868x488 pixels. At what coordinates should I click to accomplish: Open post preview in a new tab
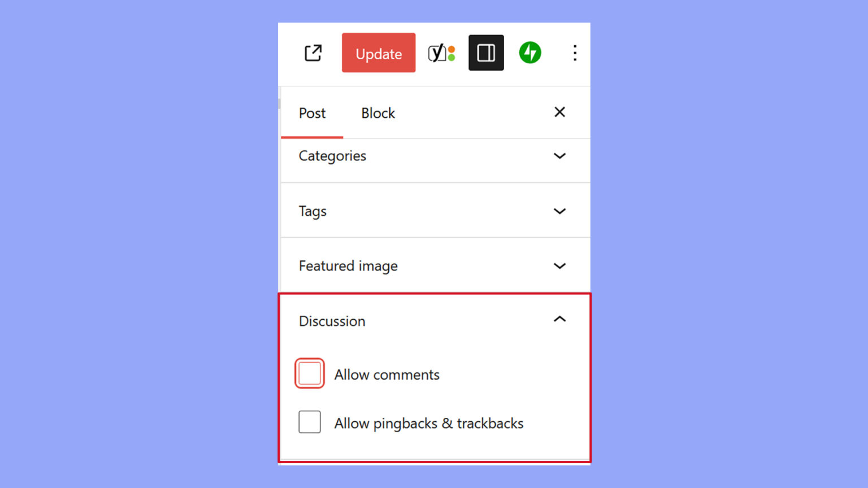pos(313,53)
